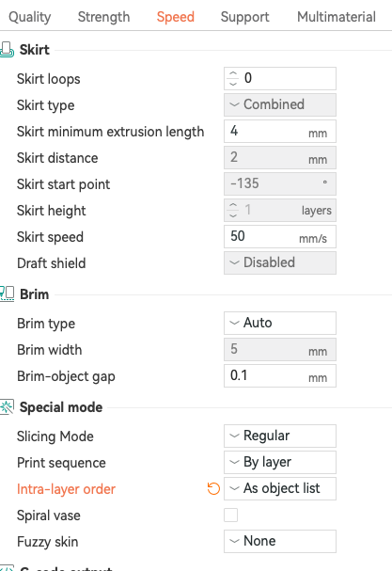Switch to the Support tab
This screenshot has height=571, width=392.
click(x=245, y=17)
